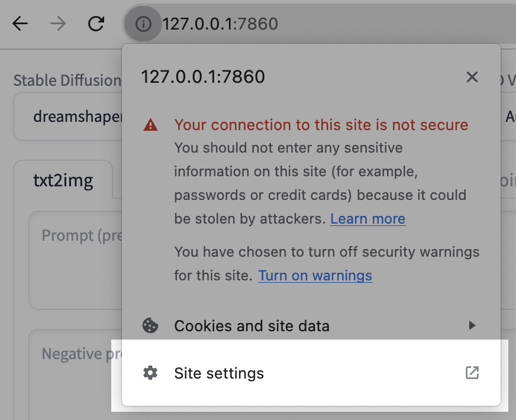Image resolution: width=516 pixels, height=420 pixels.
Task: Click into the Negative prompt text box
Action: click(75, 375)
